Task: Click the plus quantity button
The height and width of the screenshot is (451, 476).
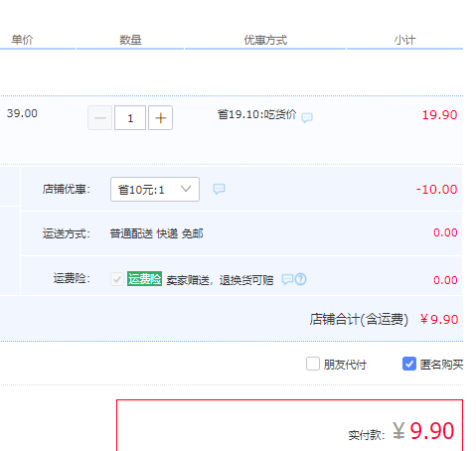Action: tap(160, 118)
